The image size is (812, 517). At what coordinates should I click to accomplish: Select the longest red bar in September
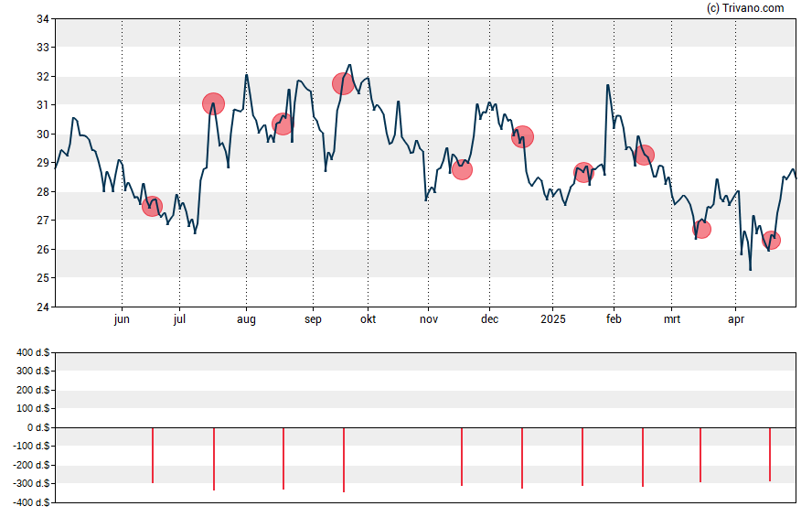[344, 460]
